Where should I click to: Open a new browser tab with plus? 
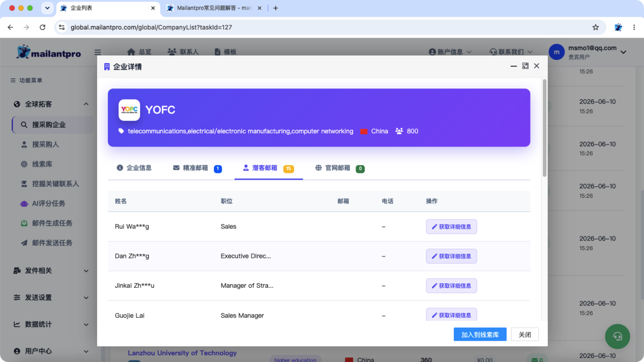[x=276, y=8]
